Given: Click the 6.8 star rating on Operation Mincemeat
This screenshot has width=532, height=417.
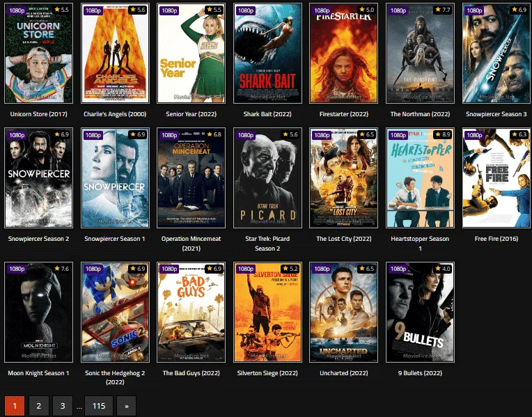Looking at the screenshot, I should [x=214, y=134].
